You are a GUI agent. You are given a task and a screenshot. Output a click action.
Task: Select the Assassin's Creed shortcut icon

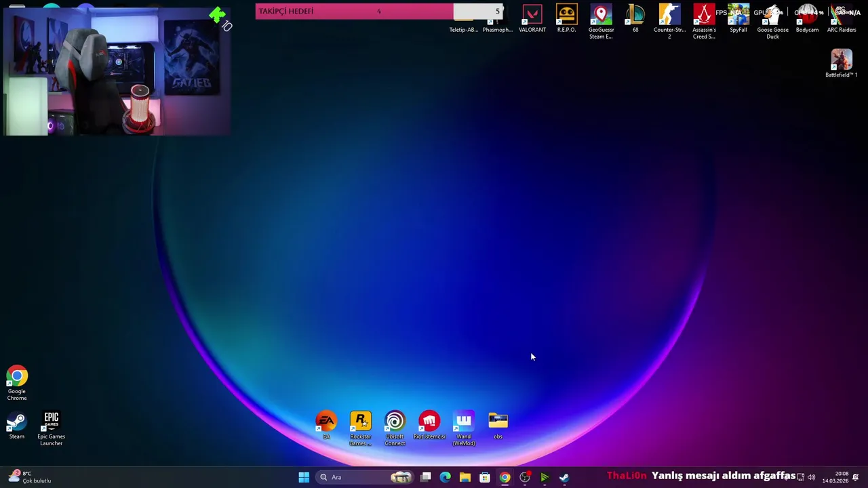[x=704, y=22]
